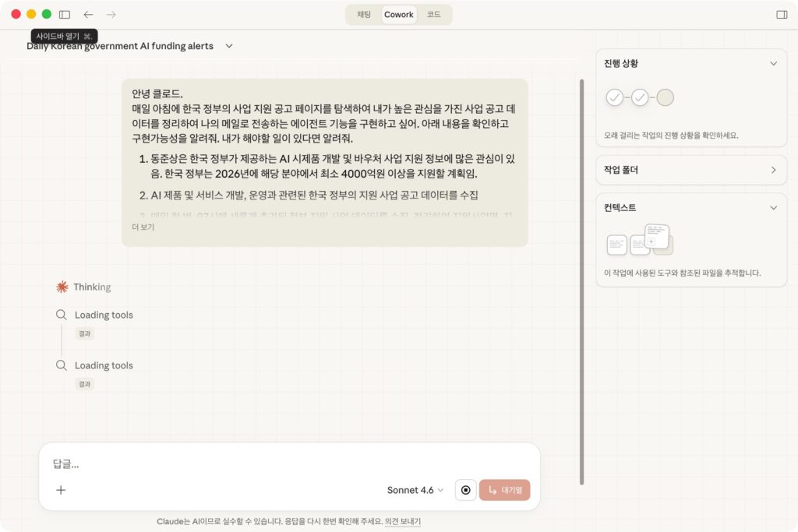Click the back navigation arrow
The height and width of the screenshot is (532, 798).
point(88,14)
